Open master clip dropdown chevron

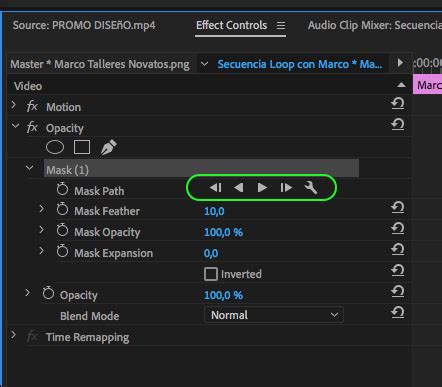pyautogui.click(x=204, y=63)
